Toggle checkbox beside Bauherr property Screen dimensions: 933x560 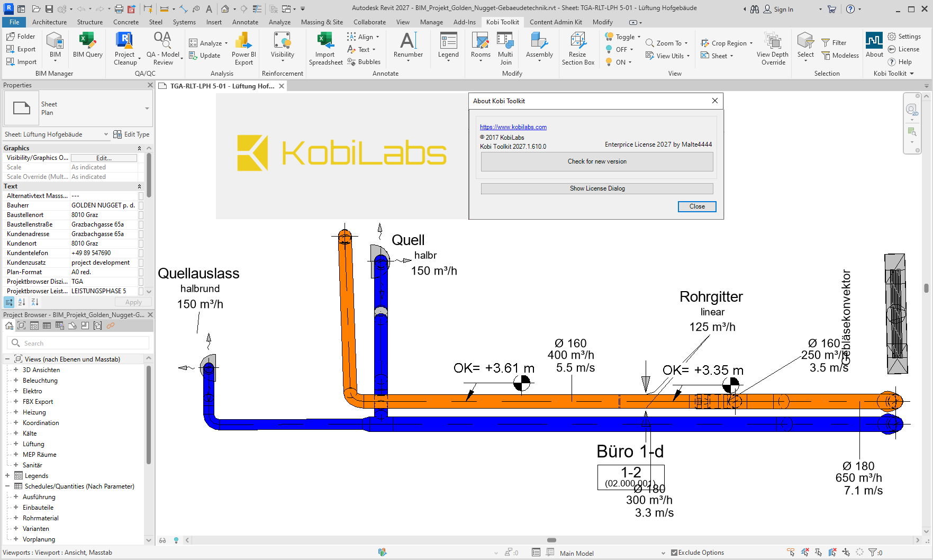[141, 205]
